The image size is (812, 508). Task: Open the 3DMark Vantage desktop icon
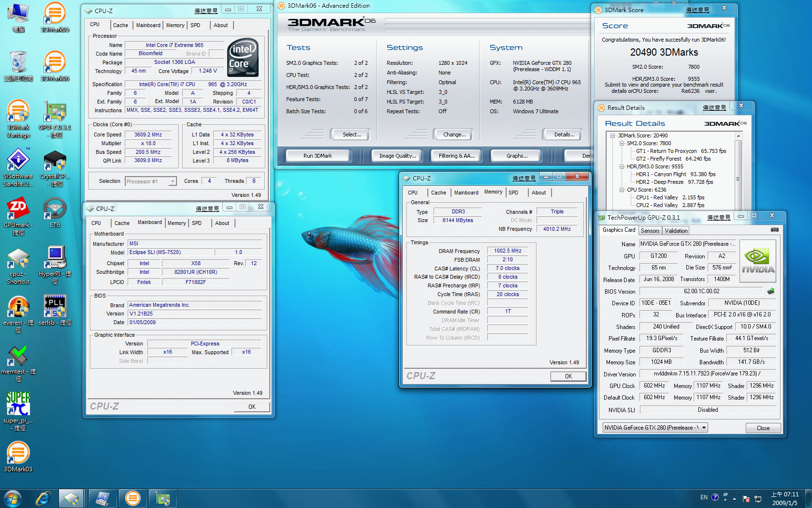[18, 119]
